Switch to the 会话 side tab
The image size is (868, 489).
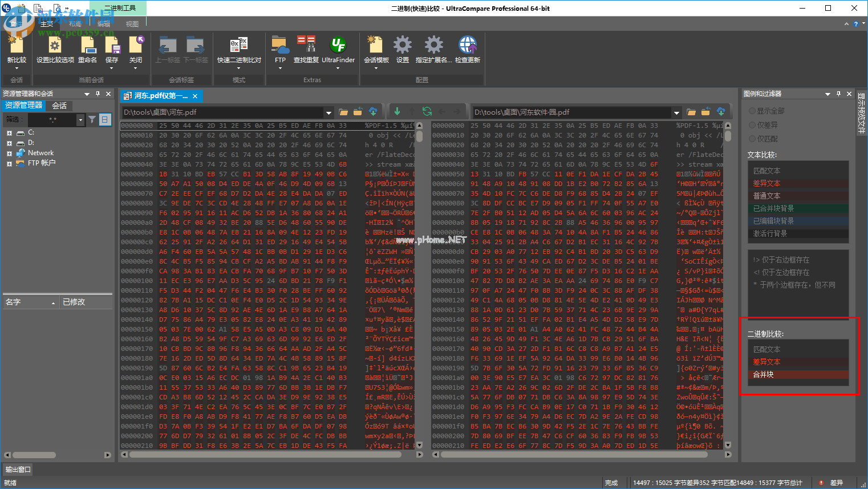pyautogui.click(x=59, y=106)
